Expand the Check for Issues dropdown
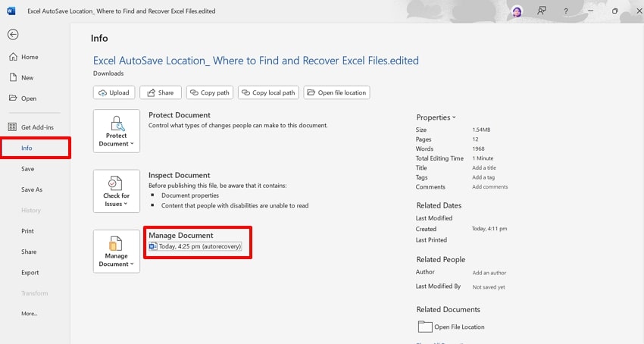The height and width of the screenshot is (344, 644). 117,191
